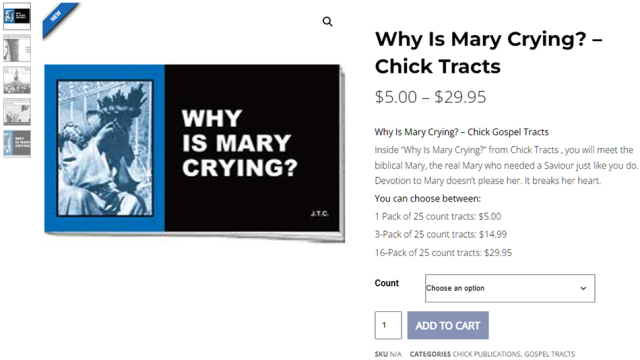The image size is (640, 360).
Task: Click the Count label text
Action: tap(387, 283)
